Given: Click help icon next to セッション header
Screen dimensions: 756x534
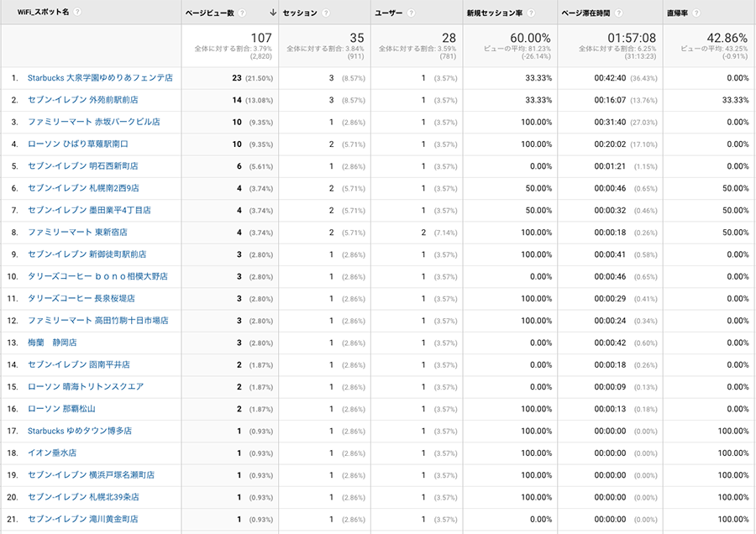Looking at the screenshot, I should (x=326, y=13).
